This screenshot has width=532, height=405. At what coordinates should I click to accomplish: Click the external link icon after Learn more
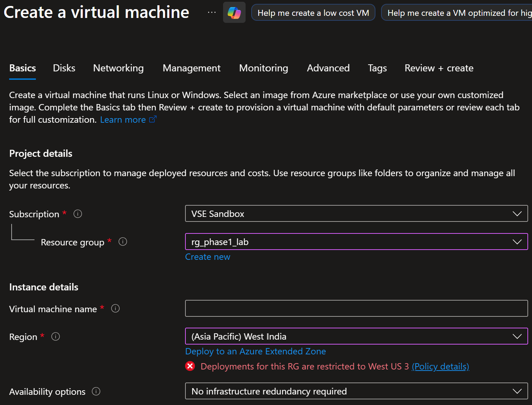[153, 120]
